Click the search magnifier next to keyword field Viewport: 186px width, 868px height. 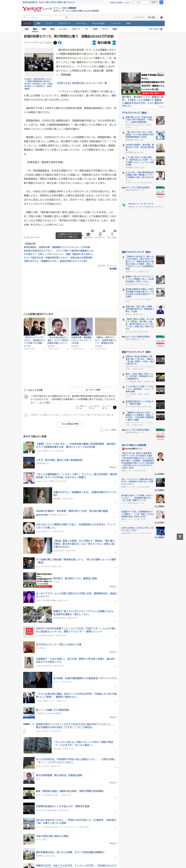point(66,17)
